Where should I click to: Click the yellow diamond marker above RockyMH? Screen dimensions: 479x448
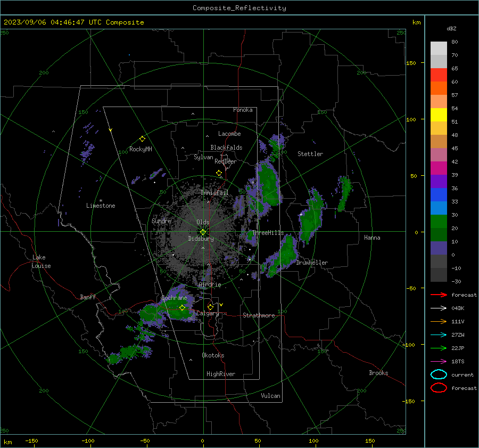coord(142,139)
